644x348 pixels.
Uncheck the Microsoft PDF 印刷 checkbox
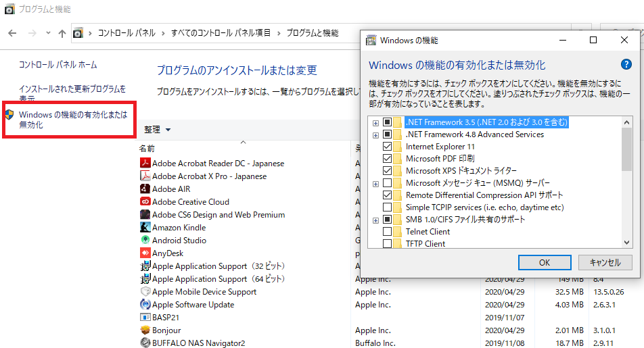[x=387, y=158]
